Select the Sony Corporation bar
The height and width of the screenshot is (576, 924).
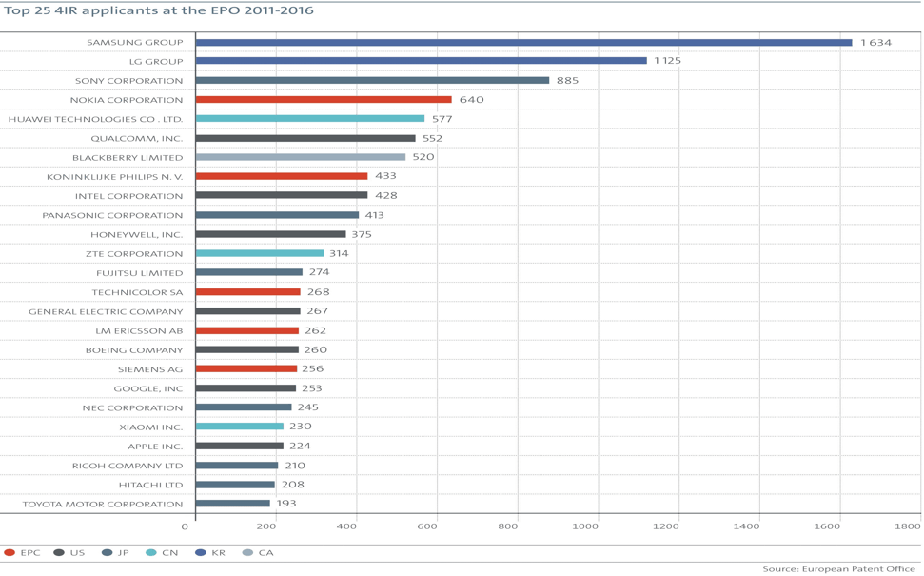point(372,80)
